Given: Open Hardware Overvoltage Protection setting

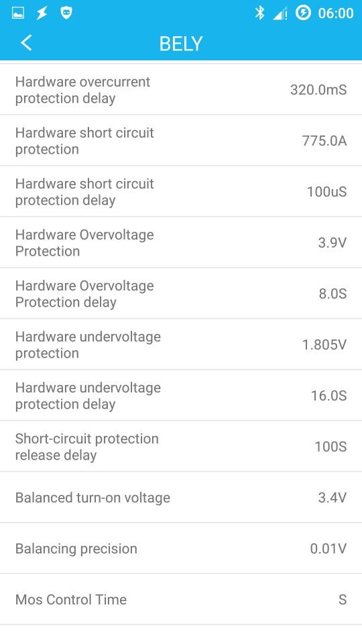Looking at the screenshot, I should 181,242.
